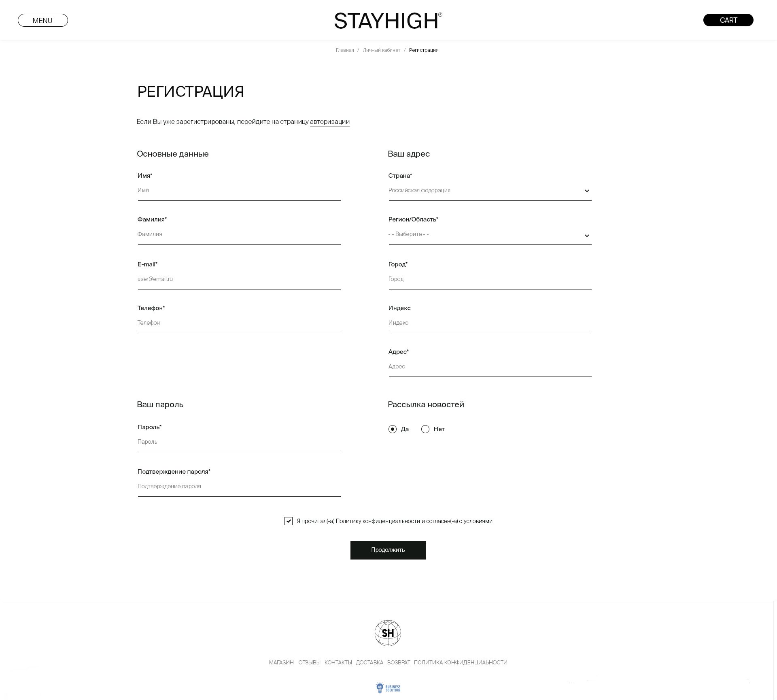Follow the авторизации link
This screenshot has height=700, width=777.
(329, 122)
